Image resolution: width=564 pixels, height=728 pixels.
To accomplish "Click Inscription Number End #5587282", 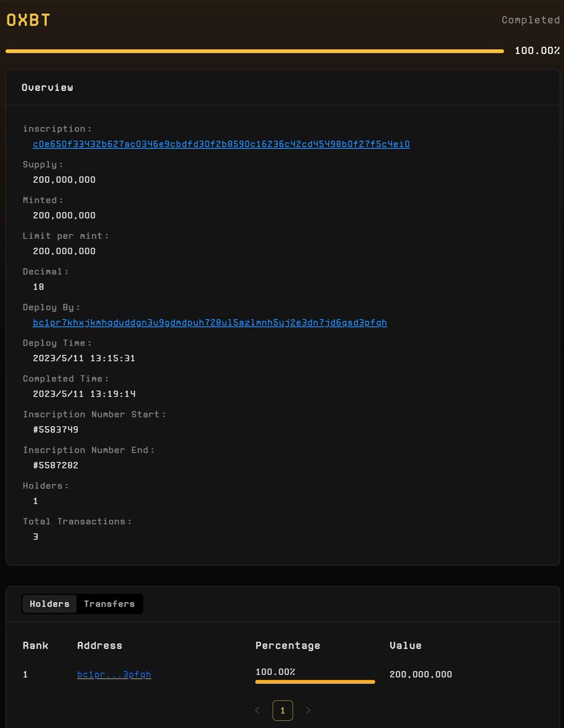I will point(56,466).
